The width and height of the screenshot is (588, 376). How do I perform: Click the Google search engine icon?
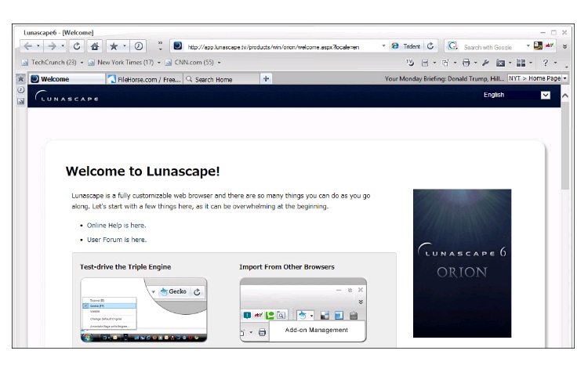click(x=452, y=46)
